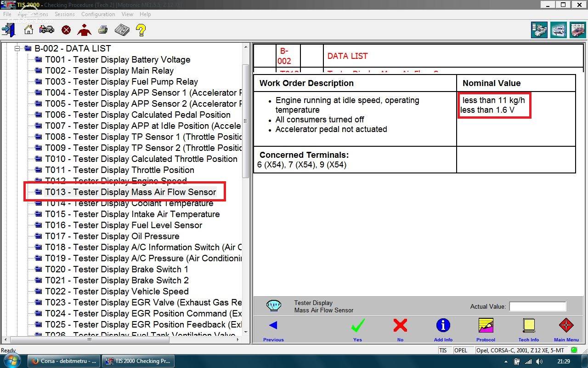
Task: Click the tree panel vertical scrollbar thumb
Action: (246, 121)
